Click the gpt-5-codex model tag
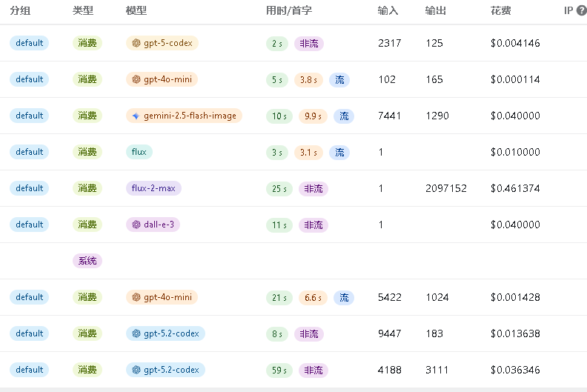The height and width of the screenshot is (392, 587). [162, 43]
